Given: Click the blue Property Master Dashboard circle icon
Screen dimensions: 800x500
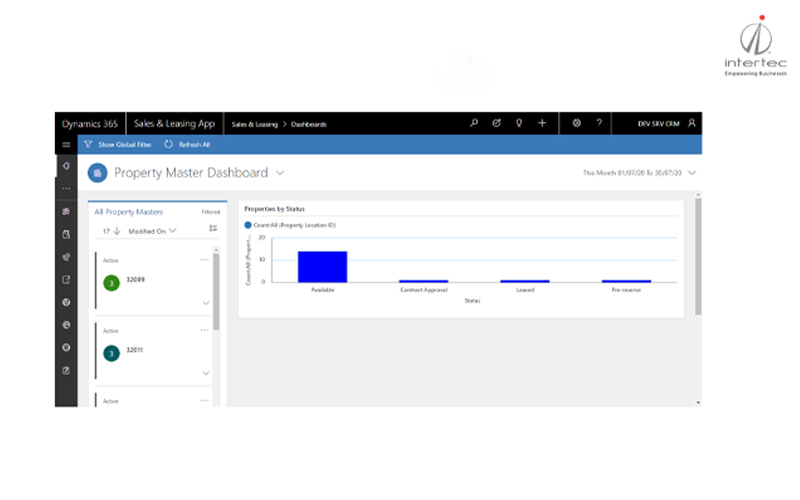Looking at the screenshot, I should point(97,172).
